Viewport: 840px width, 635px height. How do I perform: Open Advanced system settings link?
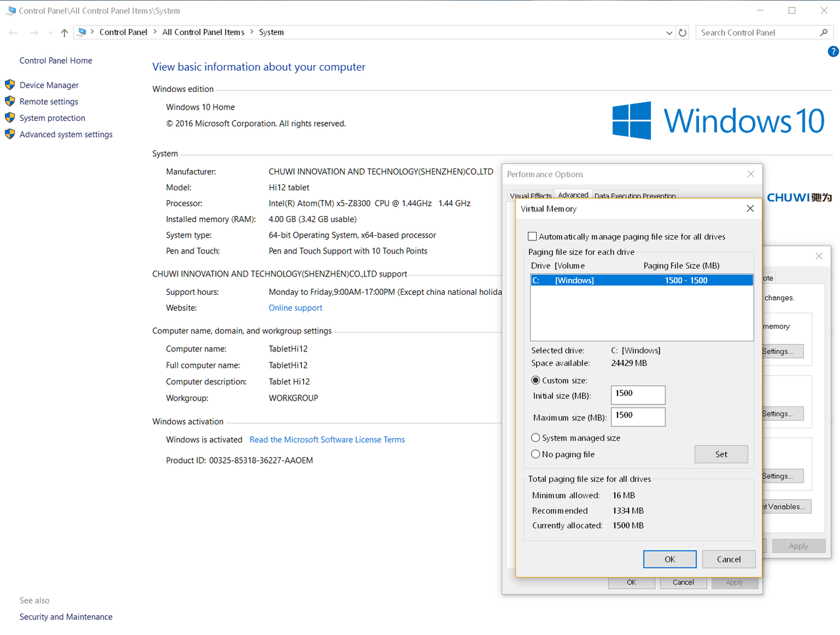coord(66,135)
